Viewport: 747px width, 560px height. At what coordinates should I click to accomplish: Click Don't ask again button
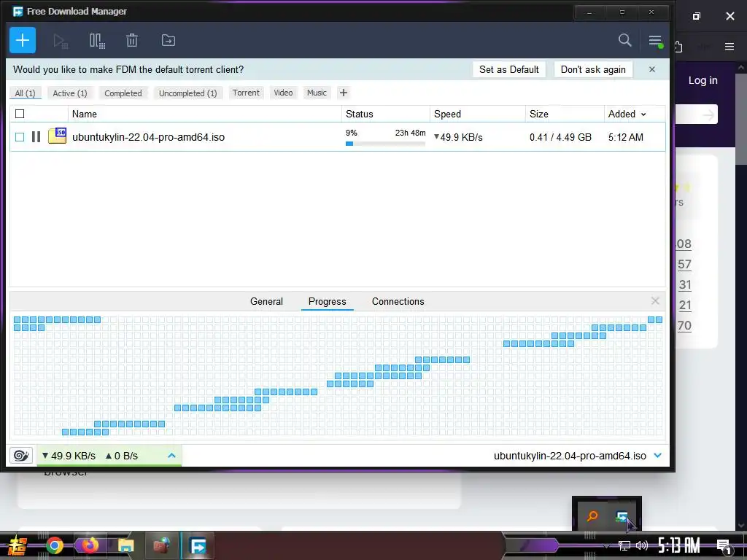[593, 69]
